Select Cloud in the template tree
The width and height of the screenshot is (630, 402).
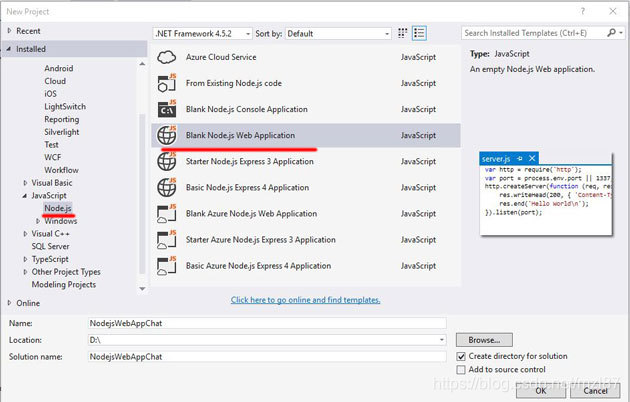pos(55,81)
